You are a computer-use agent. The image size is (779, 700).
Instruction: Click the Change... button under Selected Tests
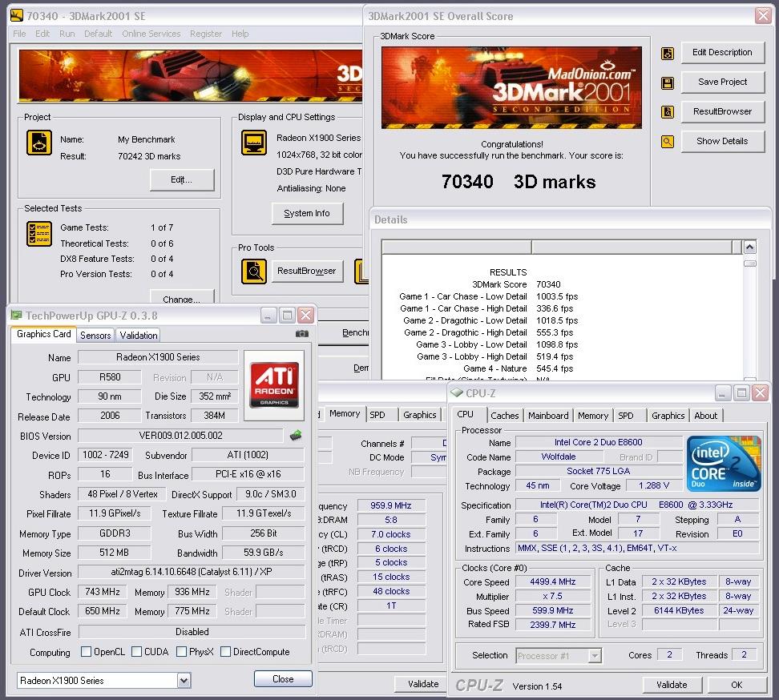[182, 298]
